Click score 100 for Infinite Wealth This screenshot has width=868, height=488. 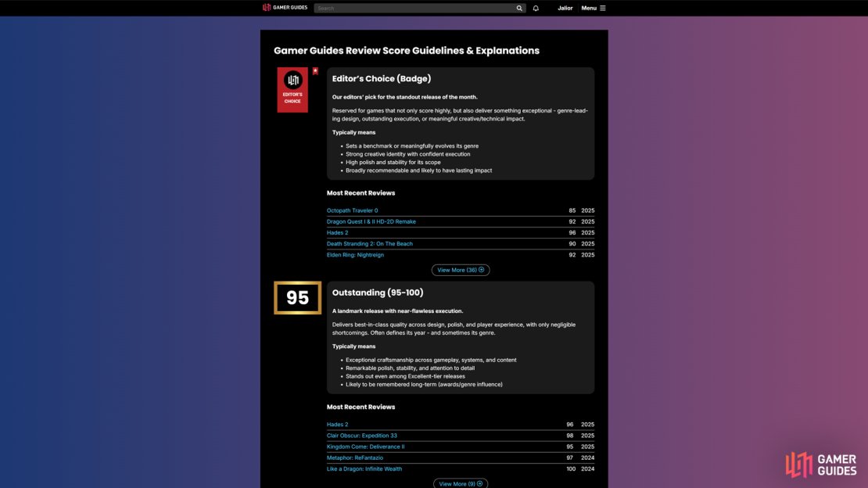point(571,468)
